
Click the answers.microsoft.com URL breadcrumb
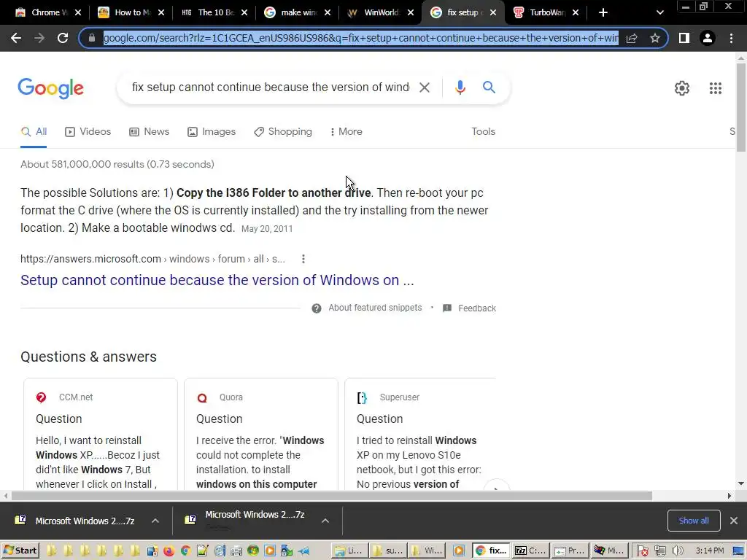[x=152, y=259]
